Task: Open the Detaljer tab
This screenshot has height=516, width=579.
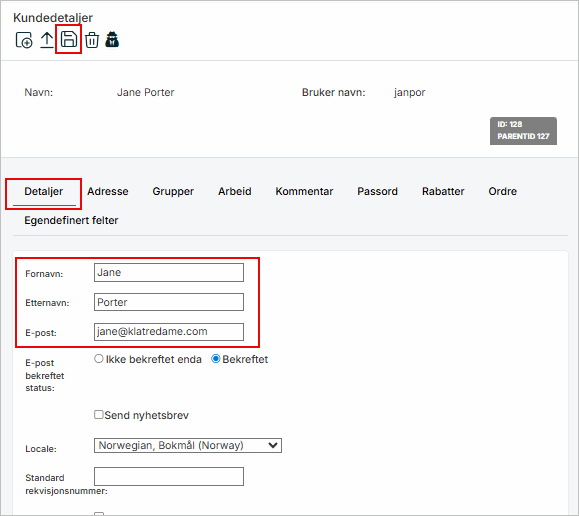Action: click(44, 191)
